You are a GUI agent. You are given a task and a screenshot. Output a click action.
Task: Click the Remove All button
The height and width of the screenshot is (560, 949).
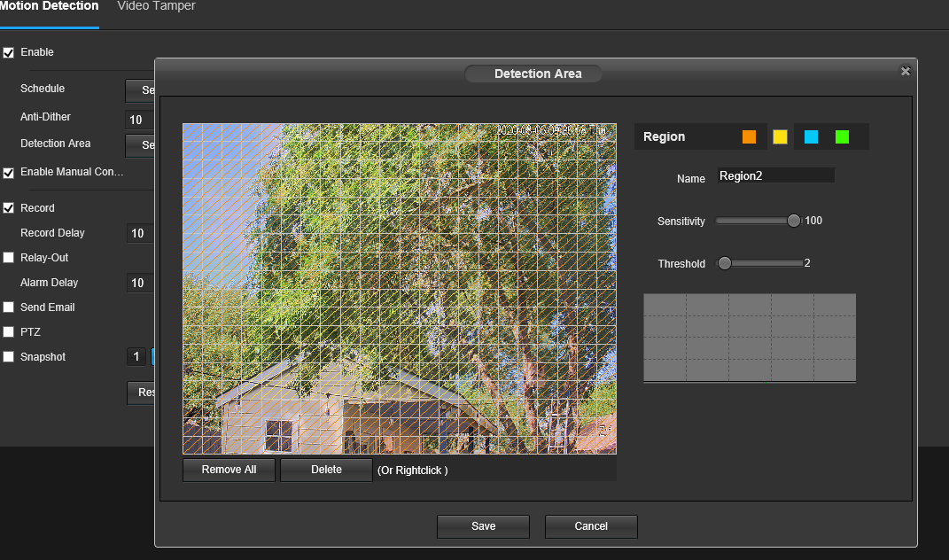[229, 470]
